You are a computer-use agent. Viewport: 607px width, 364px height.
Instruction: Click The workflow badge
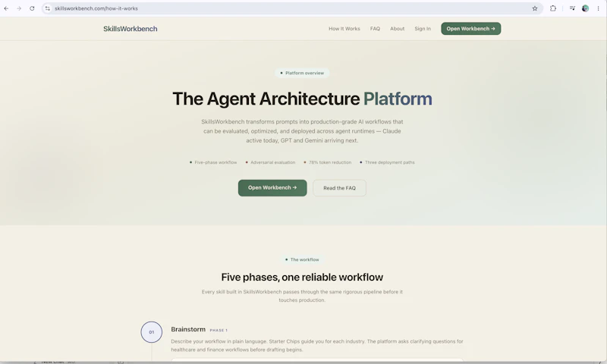[x=302, y=259]
